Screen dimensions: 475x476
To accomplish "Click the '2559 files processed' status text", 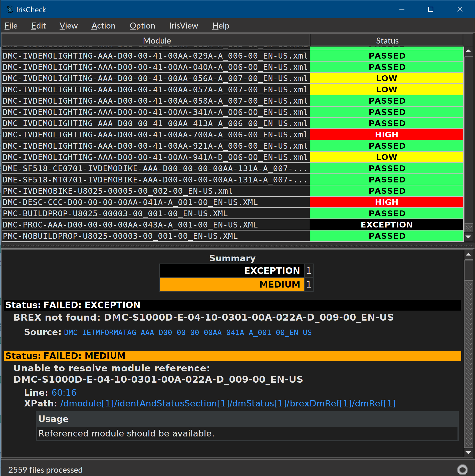I will tap(45, 470).
